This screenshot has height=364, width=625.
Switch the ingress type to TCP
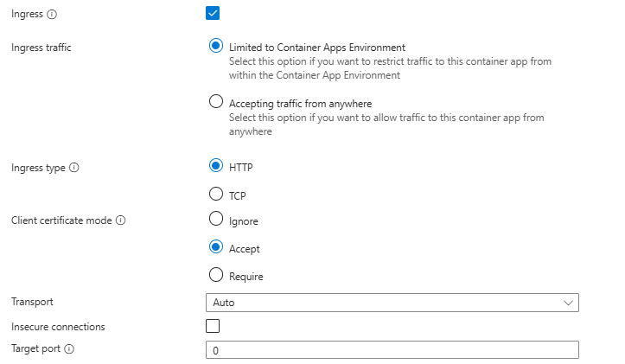pos(216,195)
